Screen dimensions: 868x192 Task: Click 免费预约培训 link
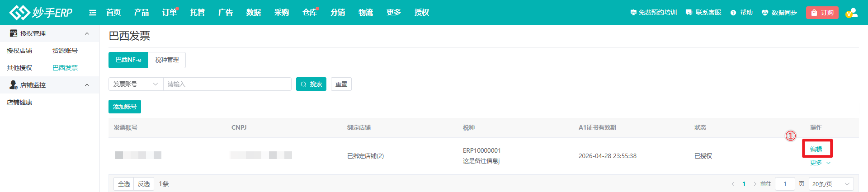point(654,13)
